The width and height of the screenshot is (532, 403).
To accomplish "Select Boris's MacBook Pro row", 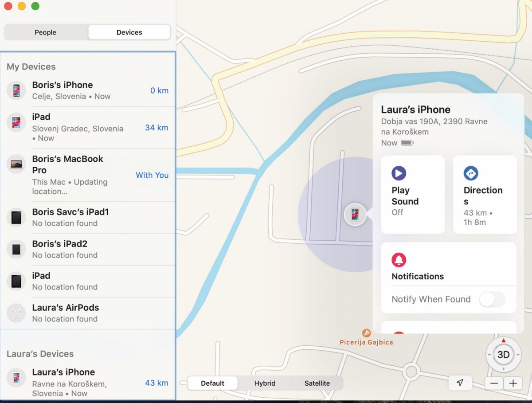I will [88, 175].
